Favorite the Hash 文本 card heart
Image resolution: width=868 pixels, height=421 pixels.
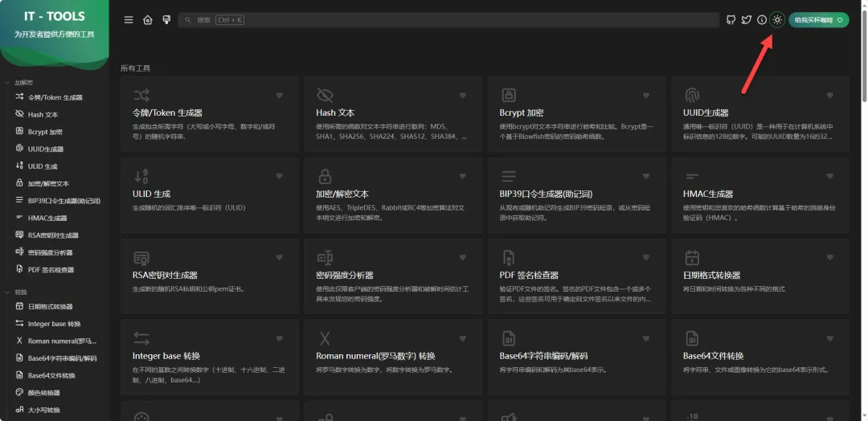click(463, 96)
